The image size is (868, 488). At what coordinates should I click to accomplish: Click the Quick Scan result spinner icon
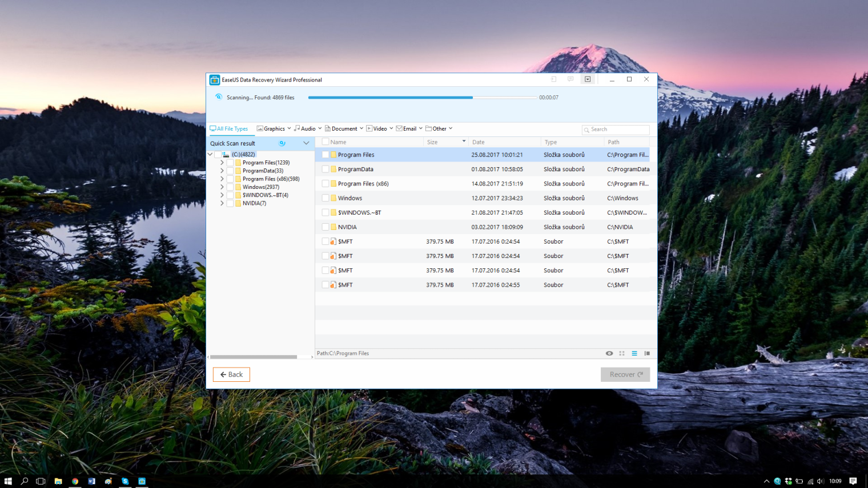(282, 143)
